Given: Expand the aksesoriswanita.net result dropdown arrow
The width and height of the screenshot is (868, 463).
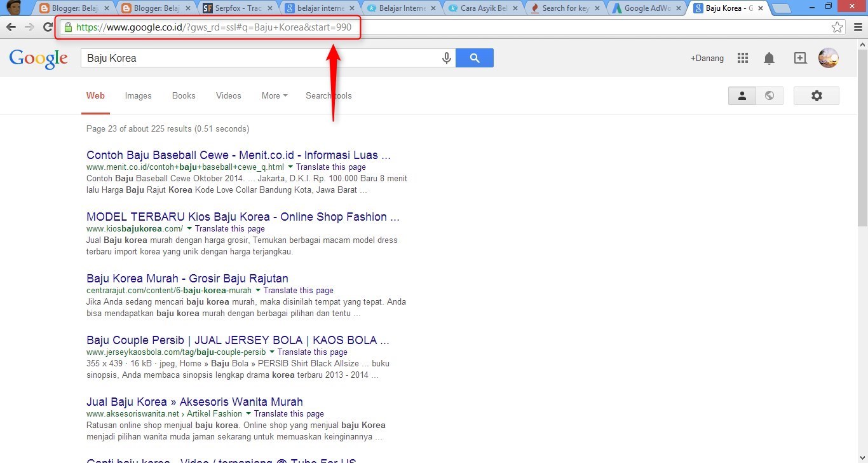Looking at the screenshot, I should click(x=248, y=413).
